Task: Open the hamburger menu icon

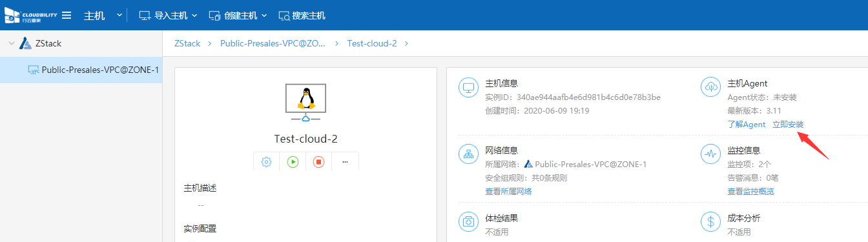Action: coord(67,15)
